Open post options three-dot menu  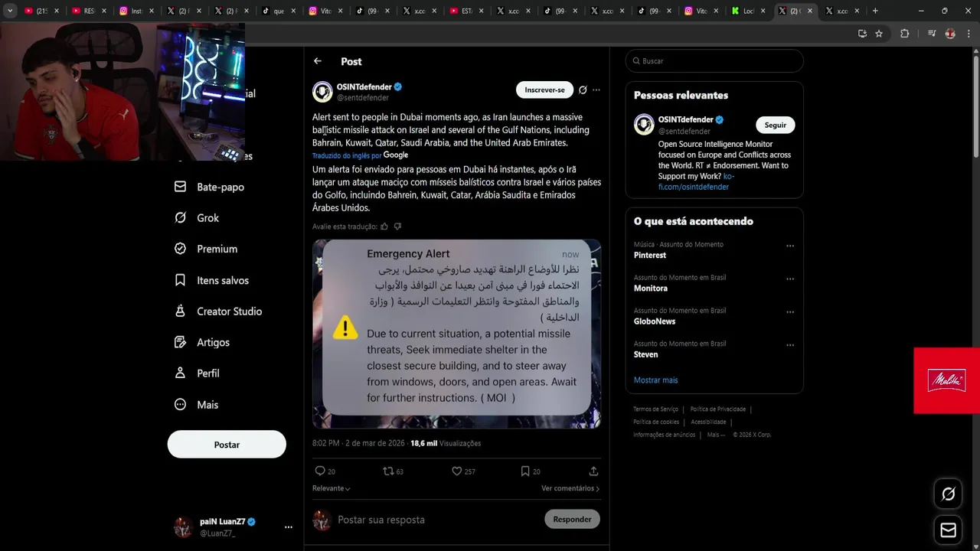(596, 90)
